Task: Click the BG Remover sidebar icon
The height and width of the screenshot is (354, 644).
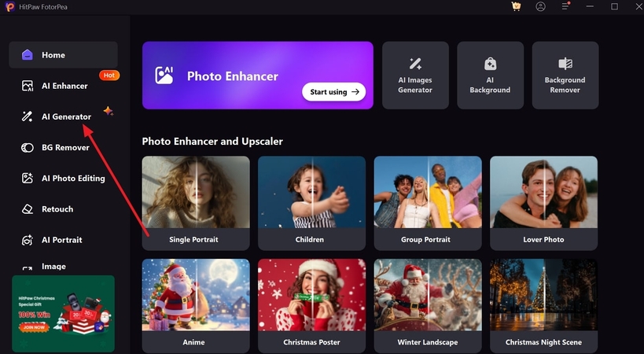Action: [x=27, y=147]
